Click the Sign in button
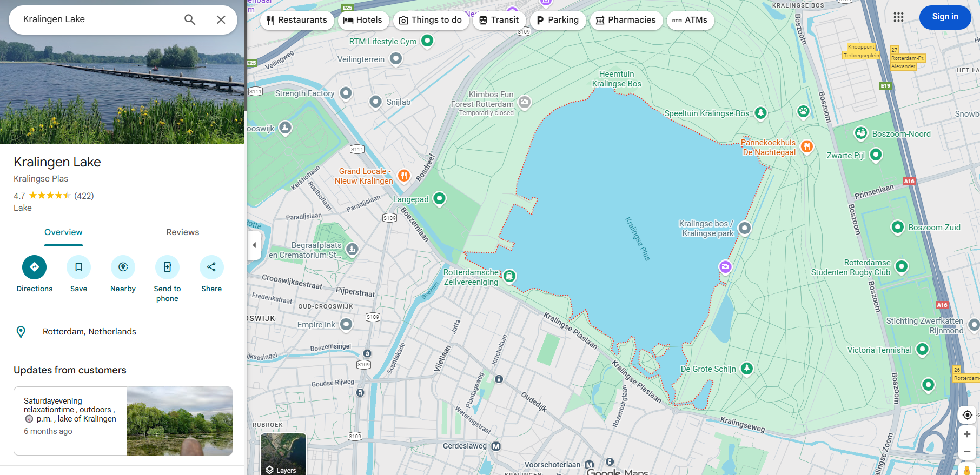980x475 pixels. click(x=945, y=17)
